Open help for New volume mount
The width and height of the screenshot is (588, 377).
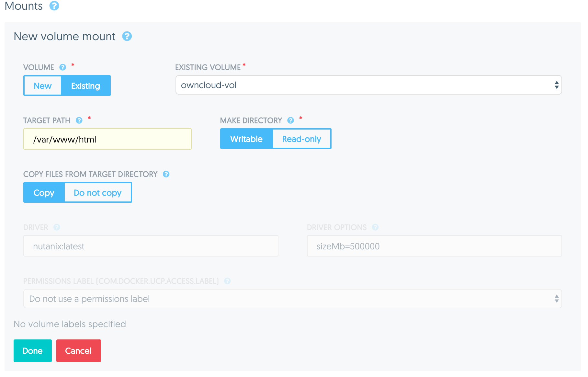[x=127, y=36]
